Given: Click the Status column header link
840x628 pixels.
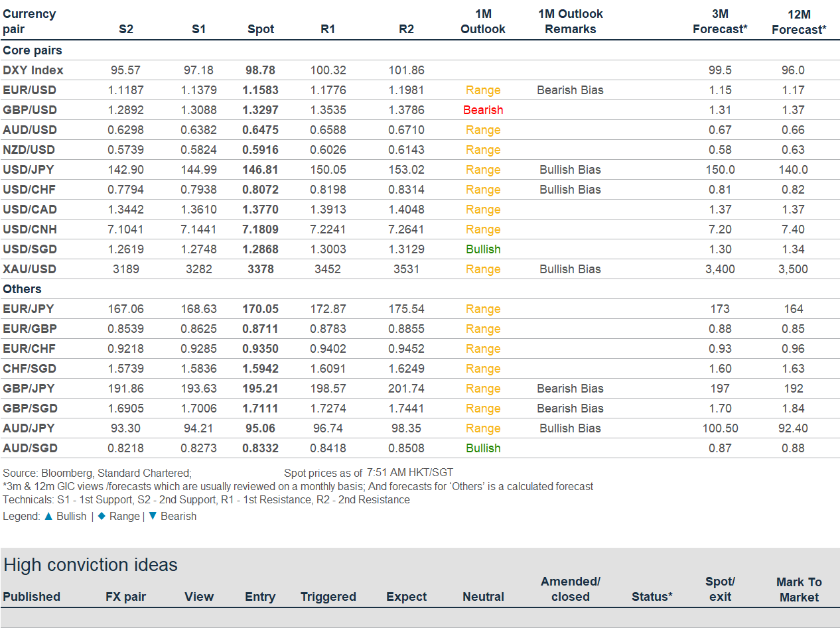Looking at the screenshot, I should (652, 596).
